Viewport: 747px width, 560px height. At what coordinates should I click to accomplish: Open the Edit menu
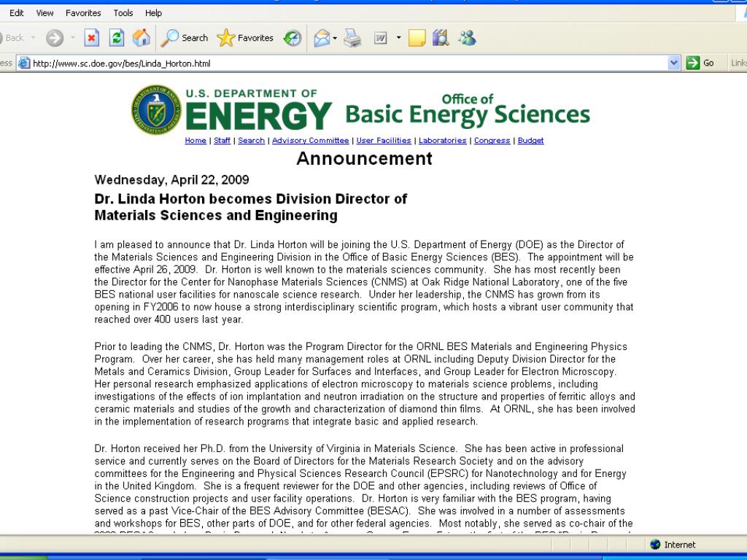[x=17, y=13]
